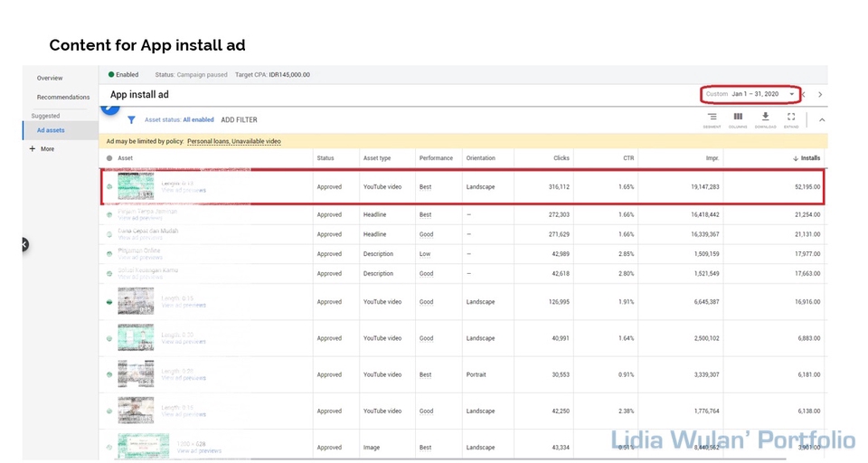
Task: Click the plus icon beside More
Action: tap(33, 148)
